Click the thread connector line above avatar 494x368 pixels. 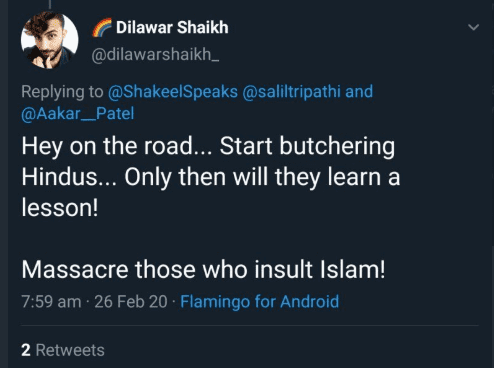click(x=50, y=4)
